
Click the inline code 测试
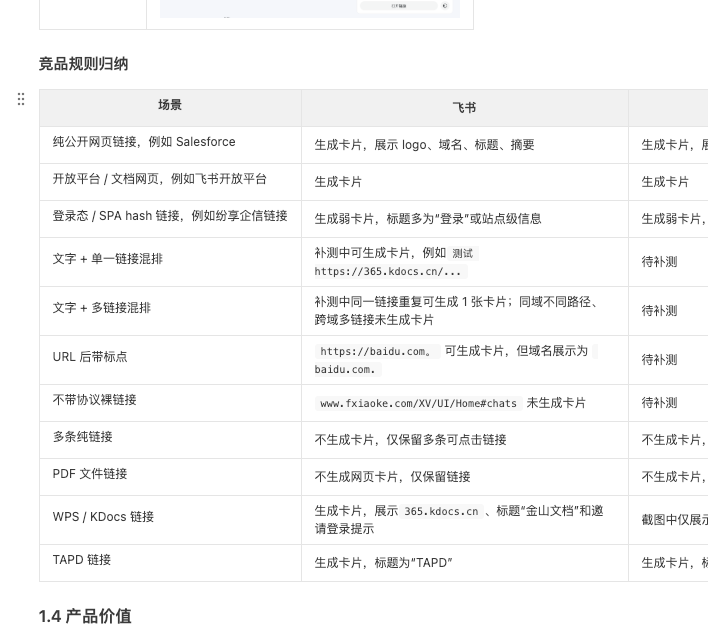click(x=463, y=253)
